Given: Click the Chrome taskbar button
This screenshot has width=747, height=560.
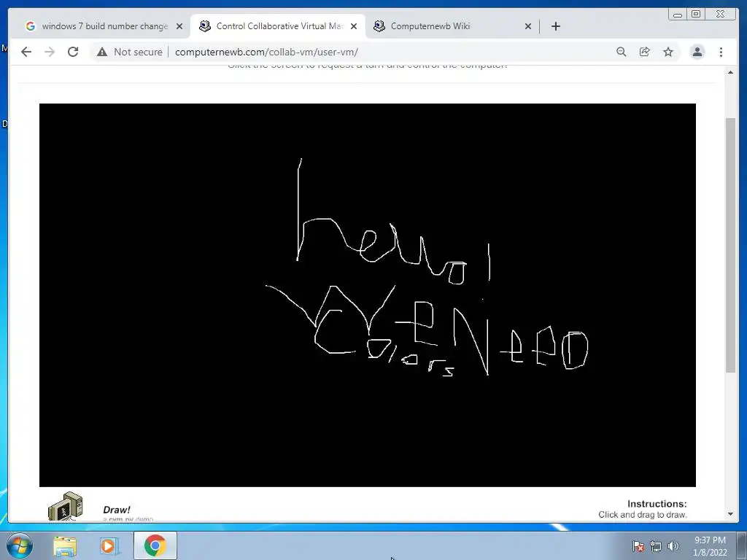Looking at the screenshot, I should tap(155, 545).
